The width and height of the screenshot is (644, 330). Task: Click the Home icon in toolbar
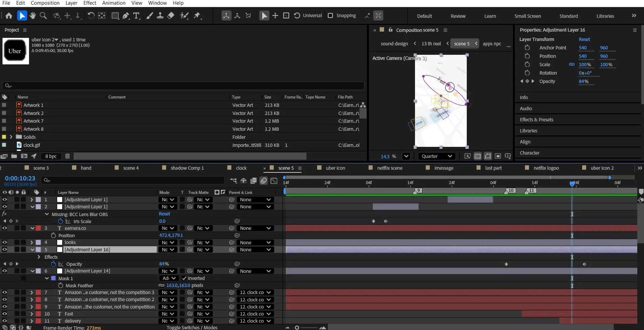click(x=9, y=16)
